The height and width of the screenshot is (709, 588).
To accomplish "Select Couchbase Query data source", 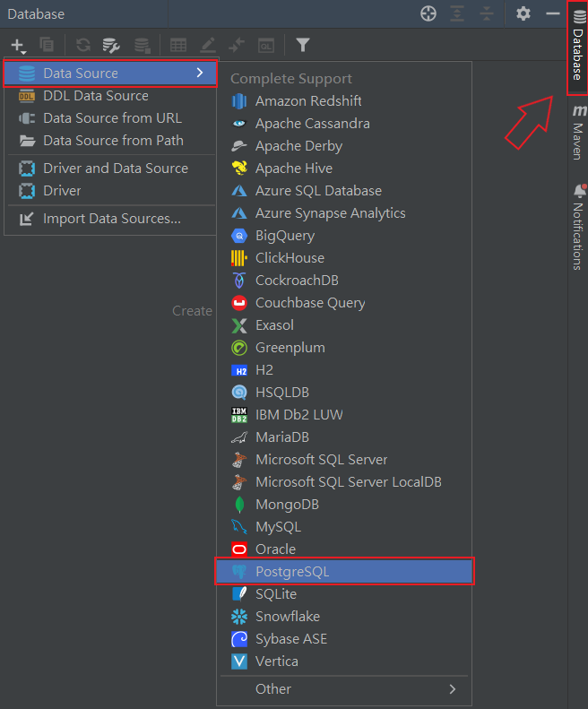I will [x=344, y=302].
